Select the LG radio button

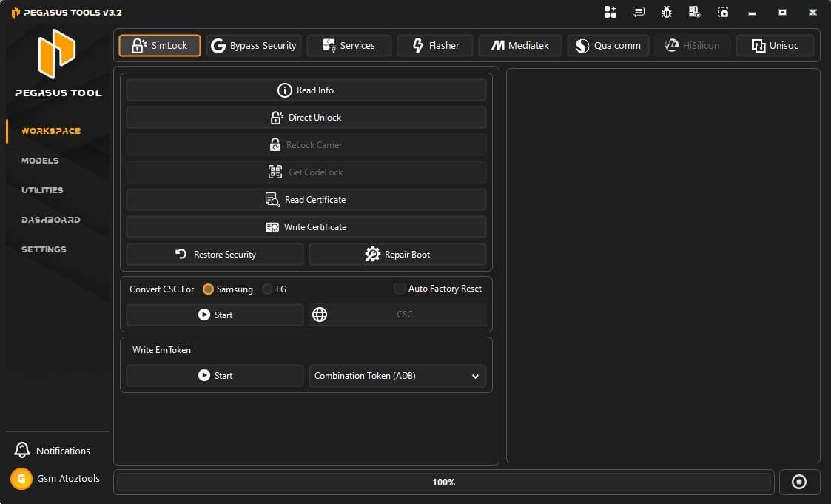click(x=267, y=289)
